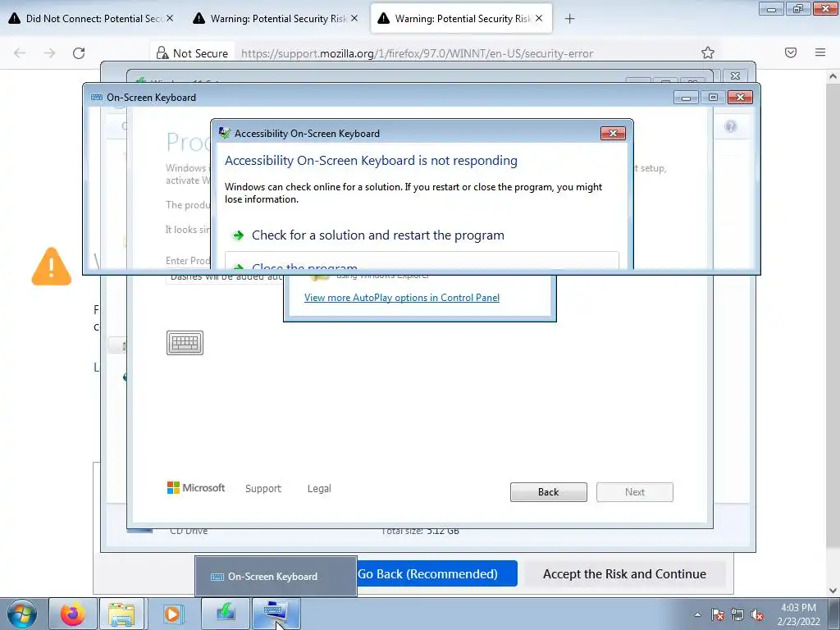840x630 pixels.
Task: Reload the current Firefox page
Action: click(79, 53)
